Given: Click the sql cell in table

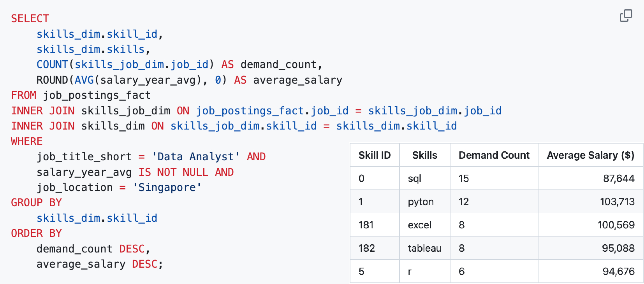Looking at the screenshot, I should coord(425,179).
